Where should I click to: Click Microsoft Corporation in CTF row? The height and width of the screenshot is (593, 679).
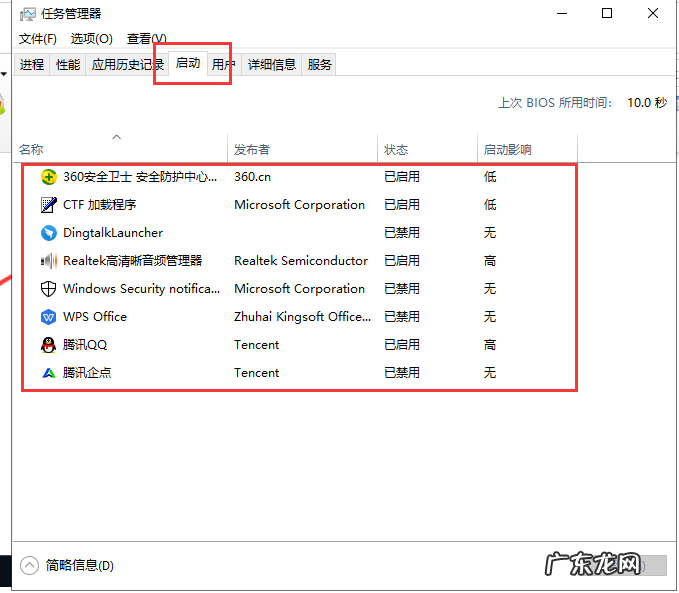299,205
